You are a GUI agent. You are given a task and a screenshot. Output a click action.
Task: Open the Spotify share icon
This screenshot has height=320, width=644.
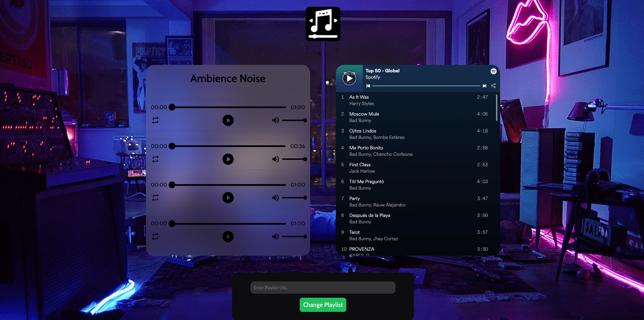(x=493, y=86)
